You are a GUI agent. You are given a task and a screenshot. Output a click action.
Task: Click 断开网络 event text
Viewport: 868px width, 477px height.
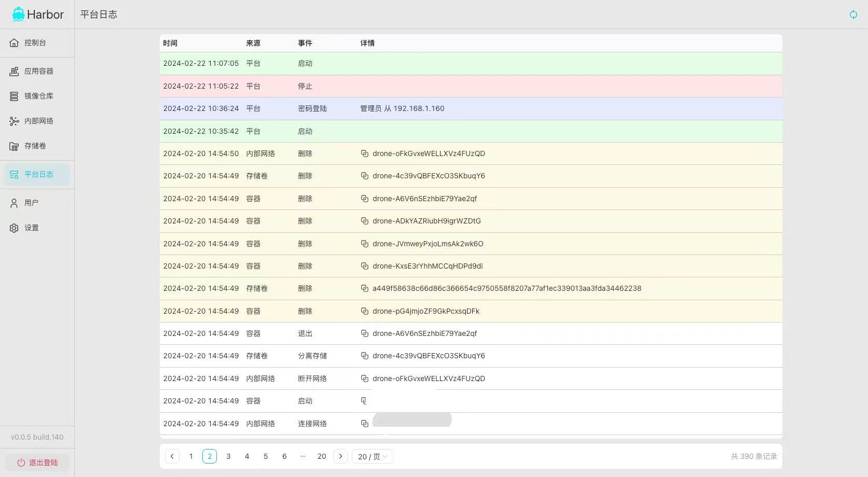(312, 378)
